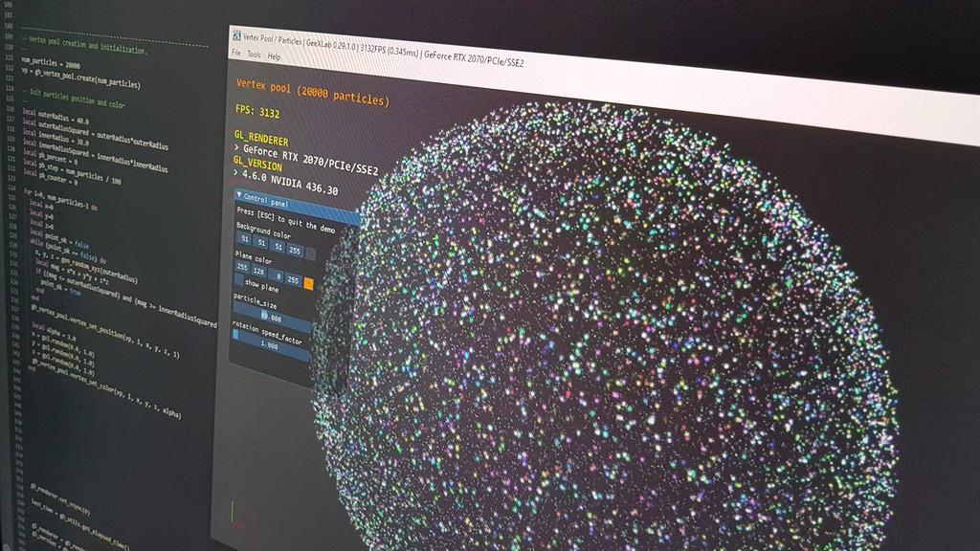The width and height of the screenshot is (980, 551).
Task: Click the 'Background color' label
Action: [x=263, y=231]
